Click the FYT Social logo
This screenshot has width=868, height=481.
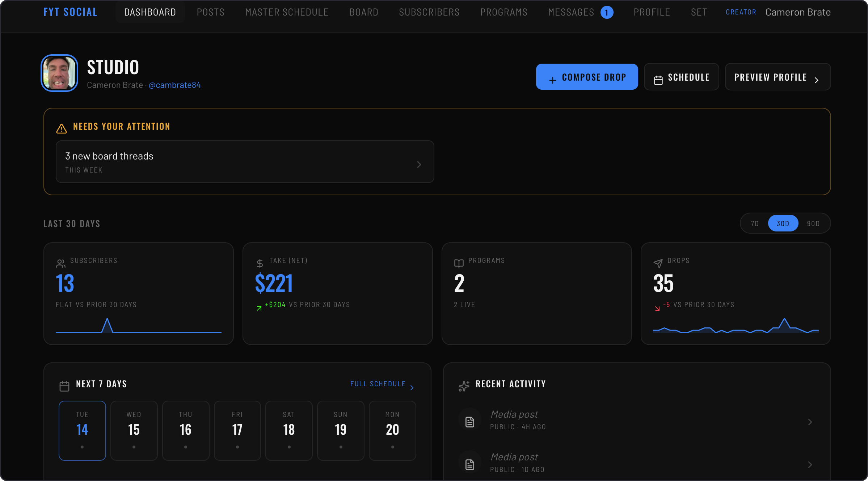tap(70, 12)
